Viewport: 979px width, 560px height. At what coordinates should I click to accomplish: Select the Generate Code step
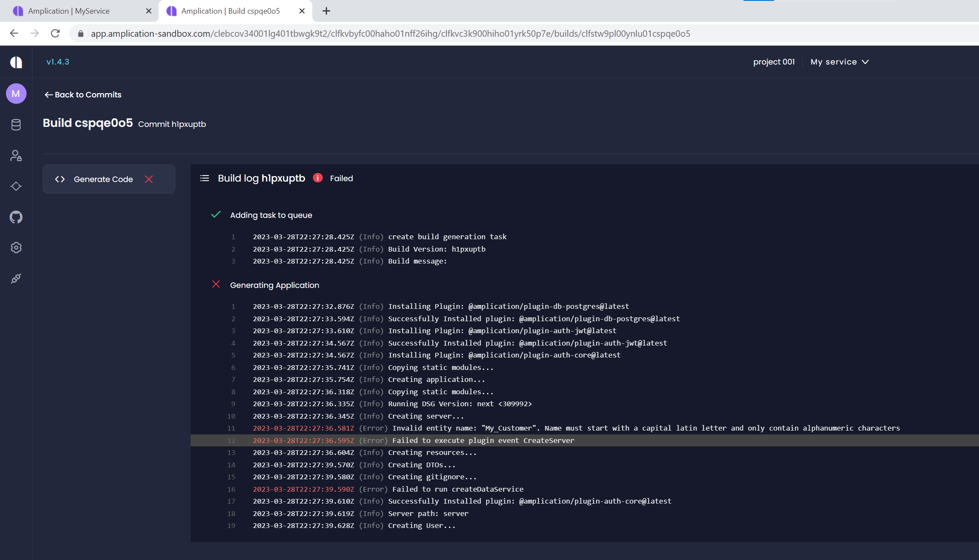pos(109,179)
